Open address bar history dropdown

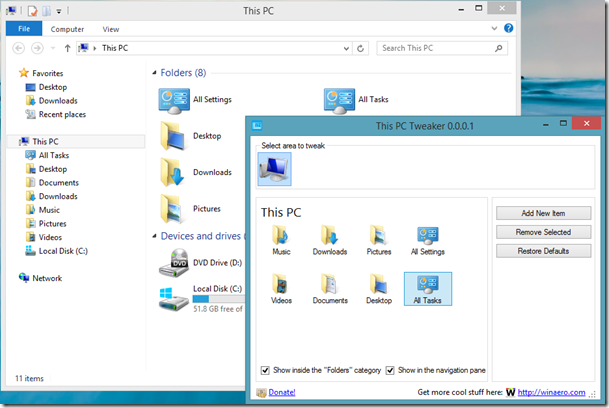coord(346,49)
